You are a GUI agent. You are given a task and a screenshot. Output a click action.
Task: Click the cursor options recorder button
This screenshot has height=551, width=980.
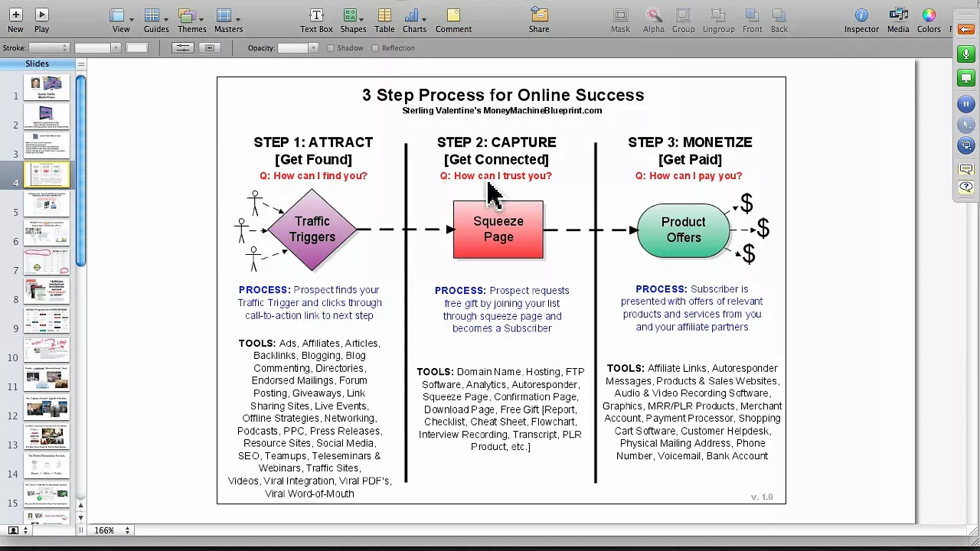pos(966,125)
